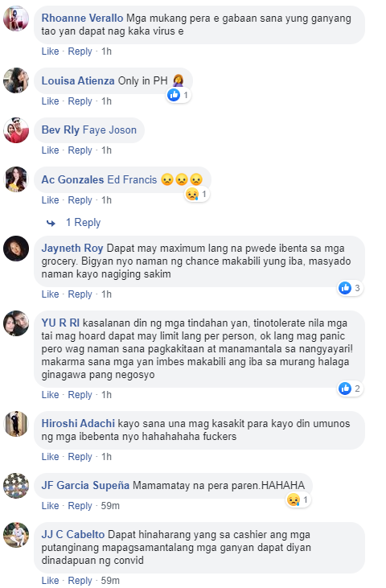View the sad reaction on Ac Gonzales' comment
Screen dimensions: 386x588
tap(197, 194)
